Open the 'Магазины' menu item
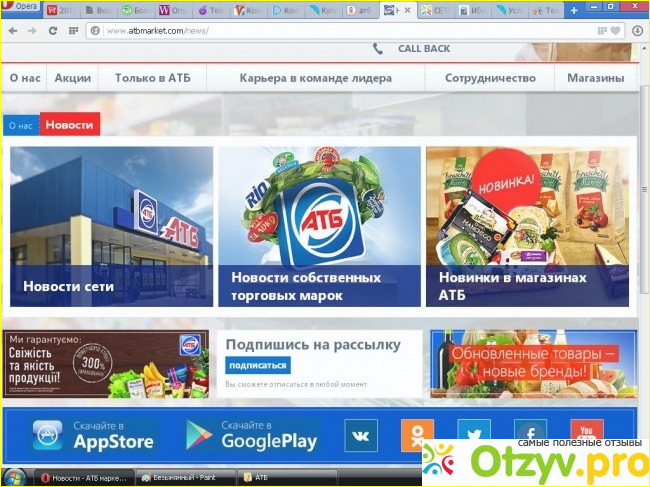 pos(595,78)
